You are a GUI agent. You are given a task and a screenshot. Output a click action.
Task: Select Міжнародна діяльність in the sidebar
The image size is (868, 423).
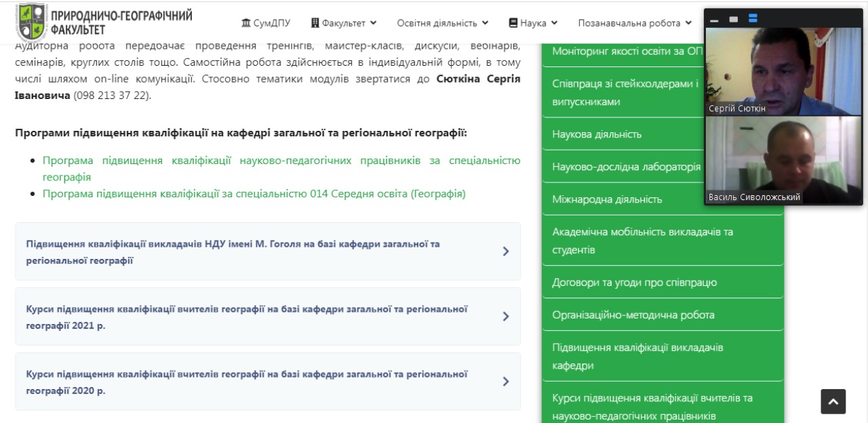pyautogui.click(x=607, y=199)
